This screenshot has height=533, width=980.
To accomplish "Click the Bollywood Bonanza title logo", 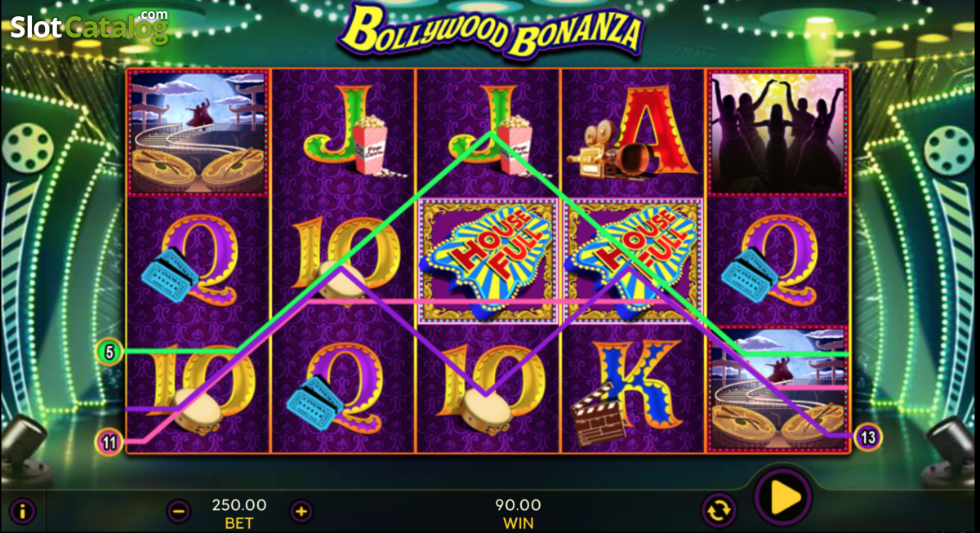I will coord(492,31).
